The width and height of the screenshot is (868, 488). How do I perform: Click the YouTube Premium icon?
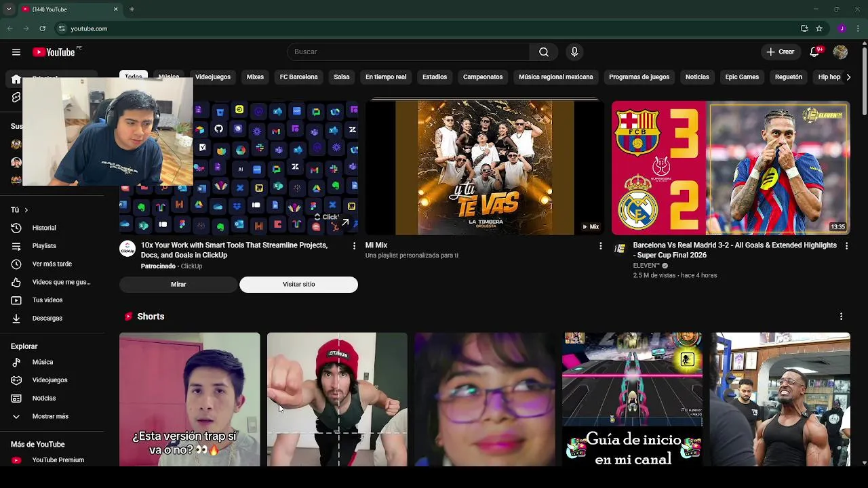tap(16, 460)
